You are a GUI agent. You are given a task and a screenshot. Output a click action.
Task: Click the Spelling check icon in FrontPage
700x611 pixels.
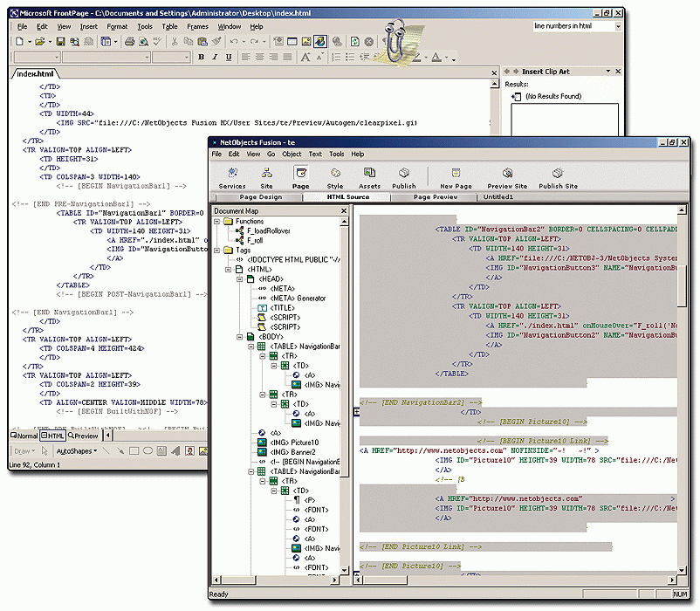157,42
